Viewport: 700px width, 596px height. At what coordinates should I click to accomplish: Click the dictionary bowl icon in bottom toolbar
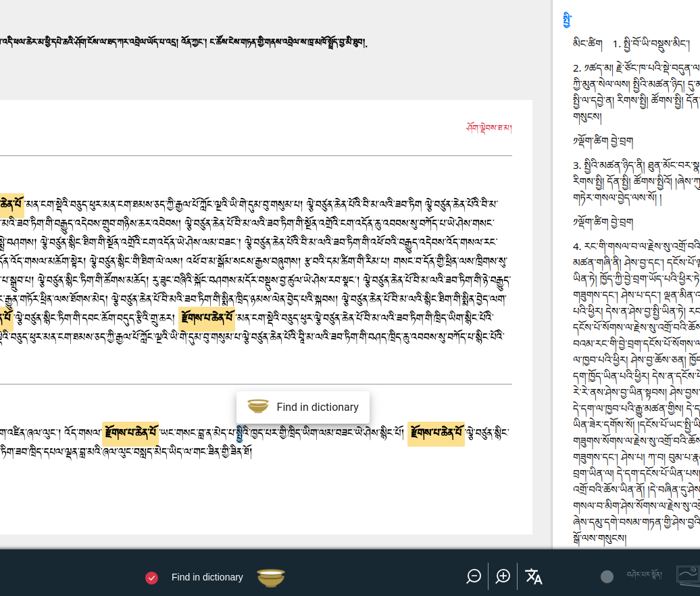(270, 577)
